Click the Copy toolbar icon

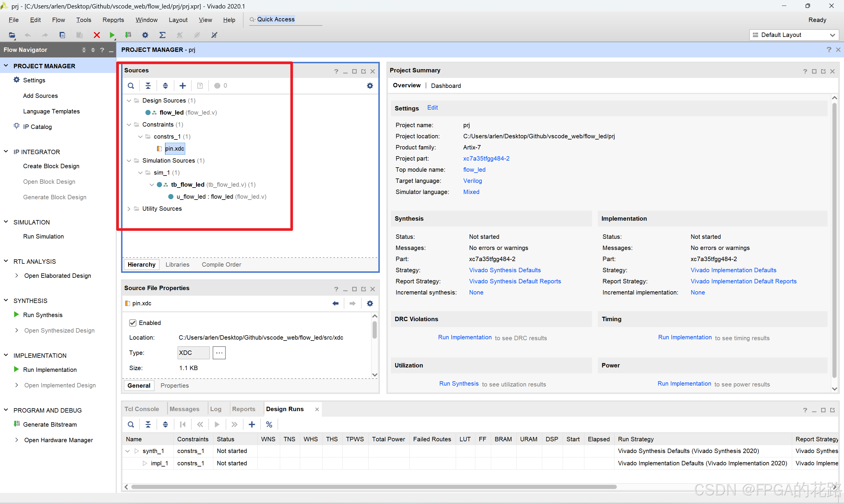(x=62, y=35)
